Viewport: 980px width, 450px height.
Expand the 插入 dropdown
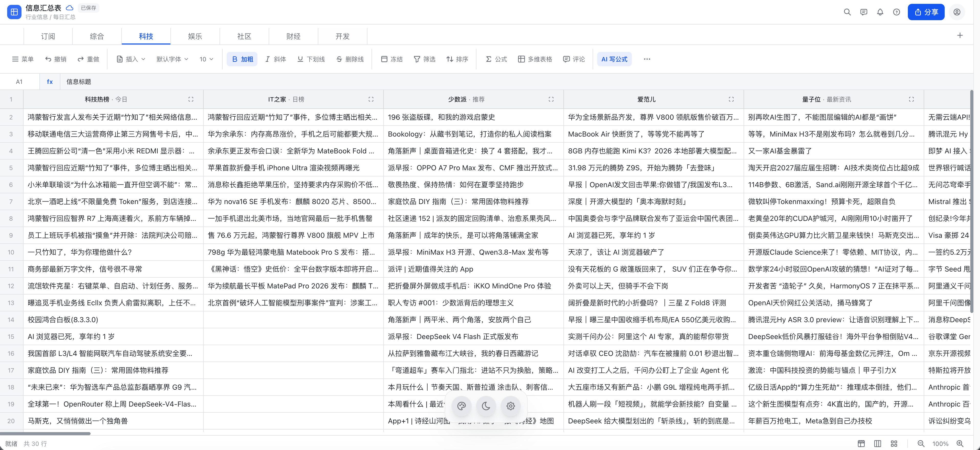(x=131, y=59)
